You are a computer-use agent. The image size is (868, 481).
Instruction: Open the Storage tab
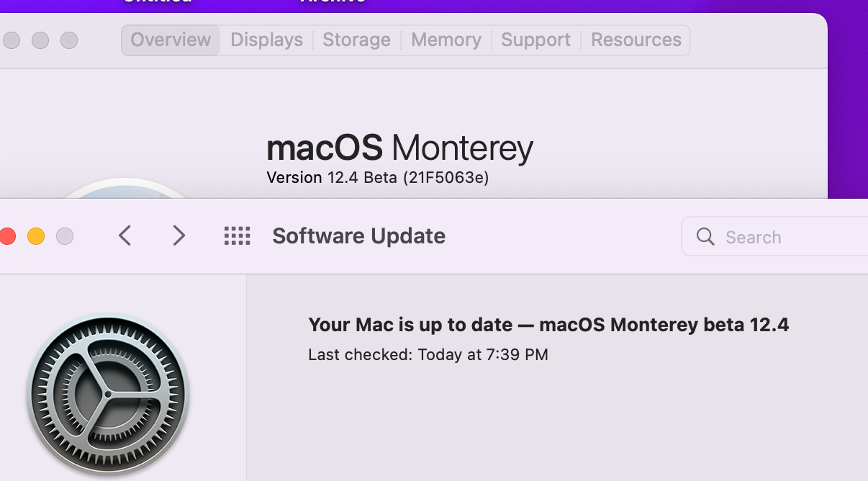pos(356,40)
